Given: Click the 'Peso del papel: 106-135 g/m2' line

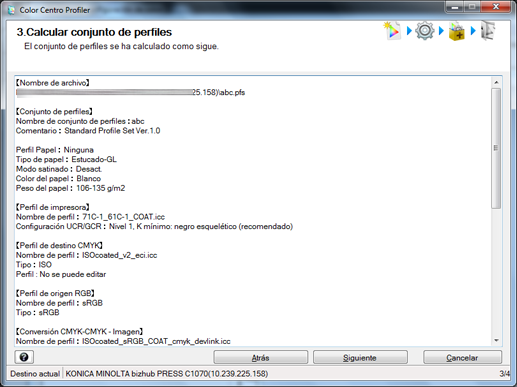Looking at the screenshot, I should click(x=70, y=188).
